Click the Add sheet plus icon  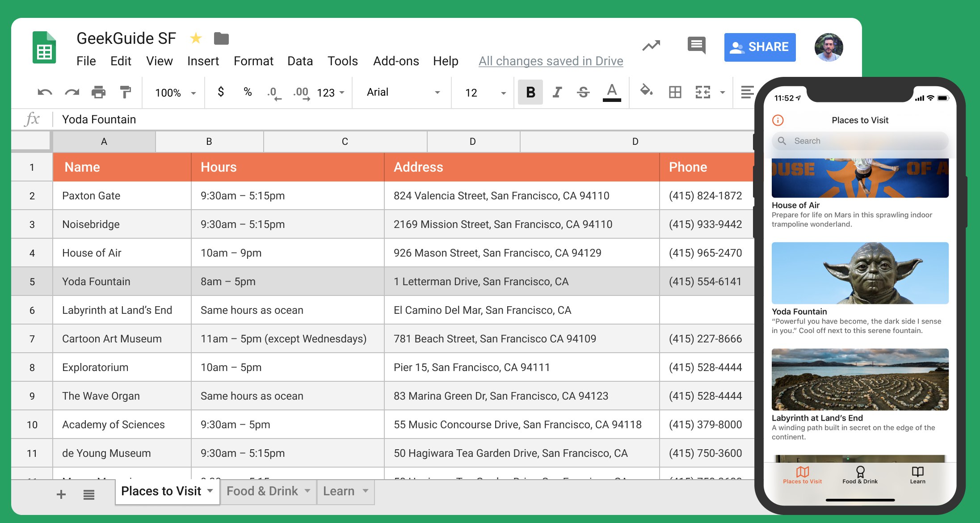tap(61, 494)
